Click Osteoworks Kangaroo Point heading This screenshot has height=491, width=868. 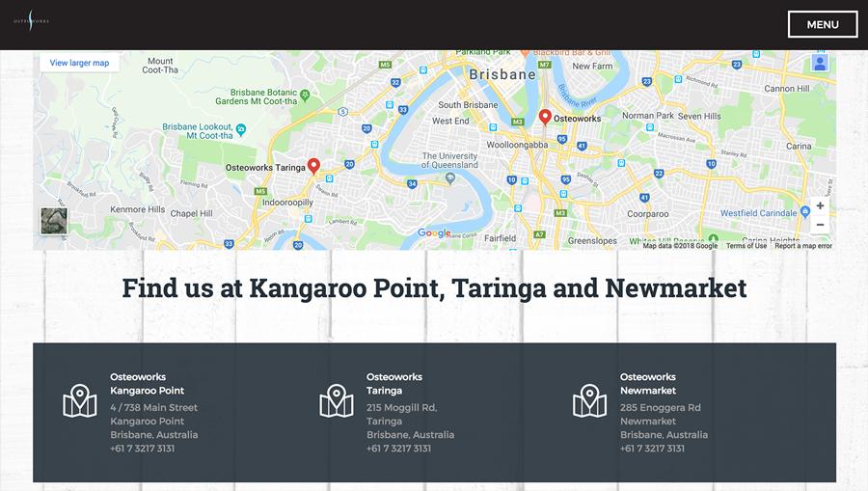tap(147, 384)
